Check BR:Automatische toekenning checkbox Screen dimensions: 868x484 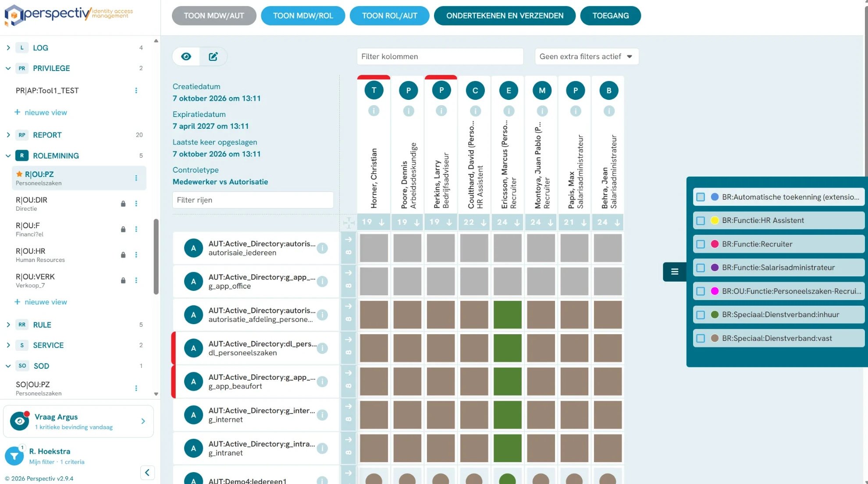(x=701, y=197)
